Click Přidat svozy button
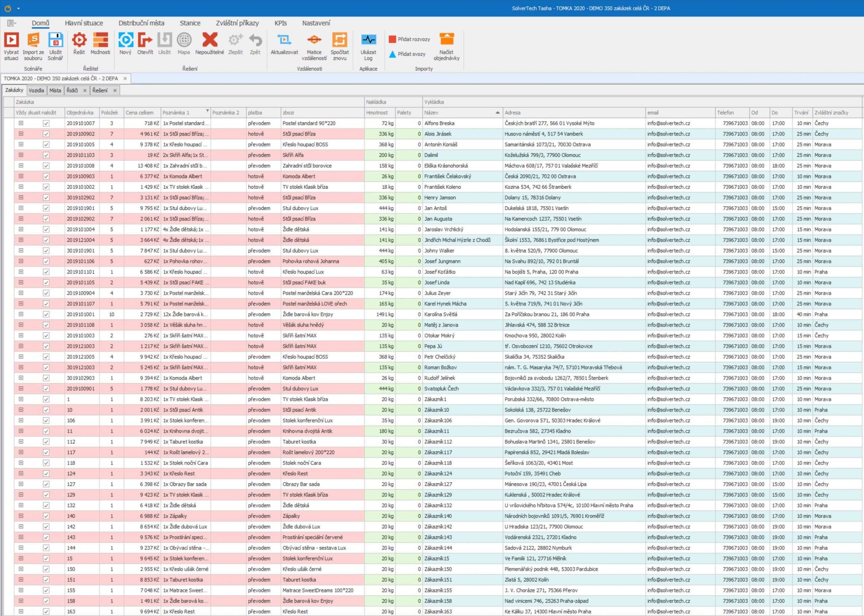Image resolution: width=864 pixels, height=616 pixels. point(407,54)
